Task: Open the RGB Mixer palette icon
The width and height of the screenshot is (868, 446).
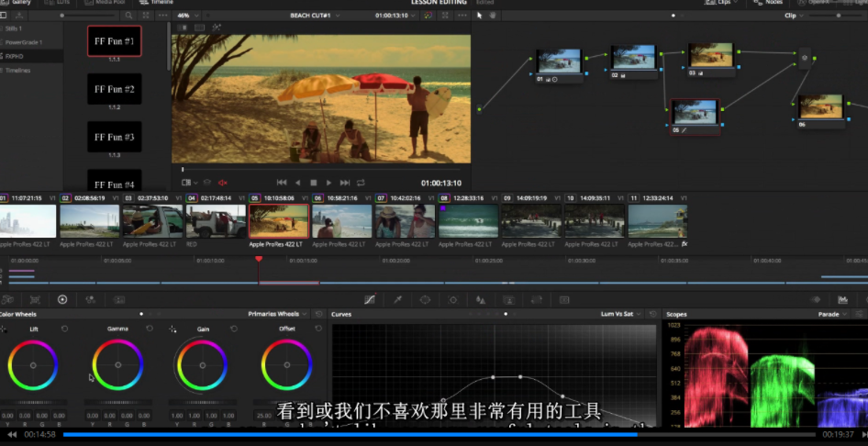Action: [90, 299]
